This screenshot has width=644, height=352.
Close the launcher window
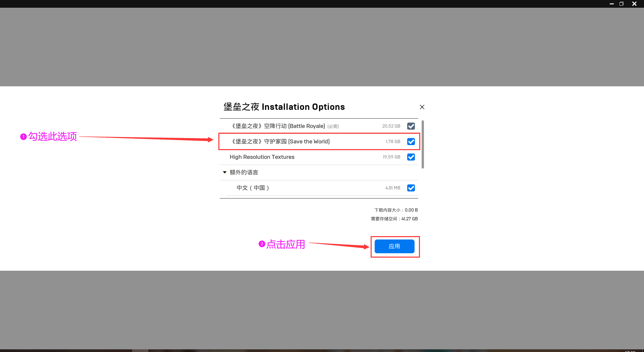[634, 4]
